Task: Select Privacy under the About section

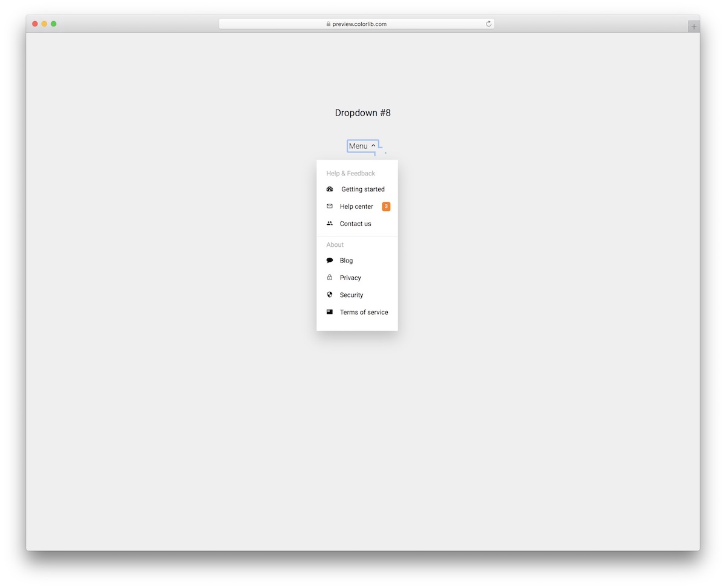Action: tap(350, 277)
